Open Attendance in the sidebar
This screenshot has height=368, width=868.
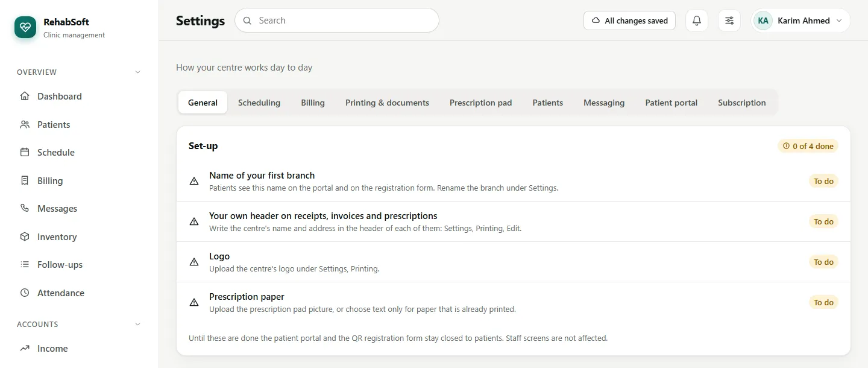pyautogui.click(x=80, y=293)
